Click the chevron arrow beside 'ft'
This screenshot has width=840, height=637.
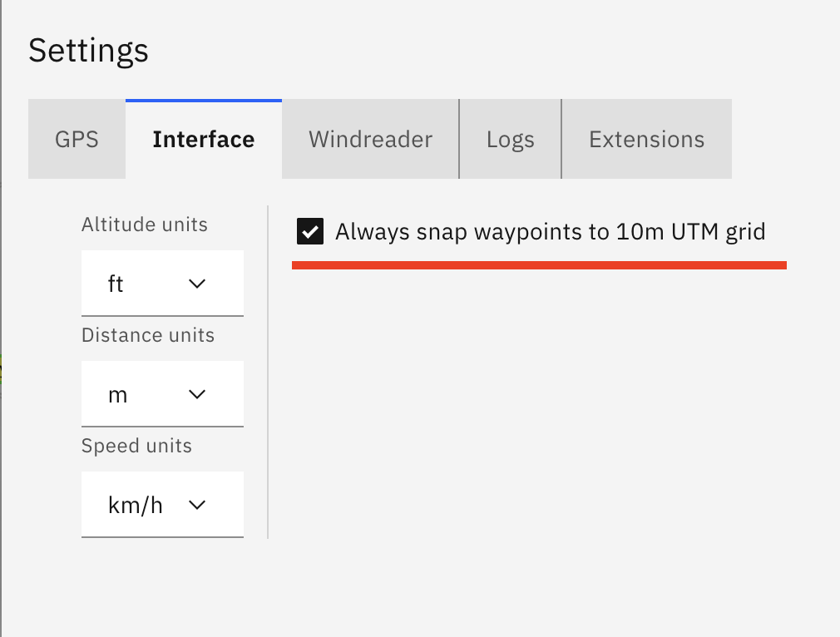197,284
